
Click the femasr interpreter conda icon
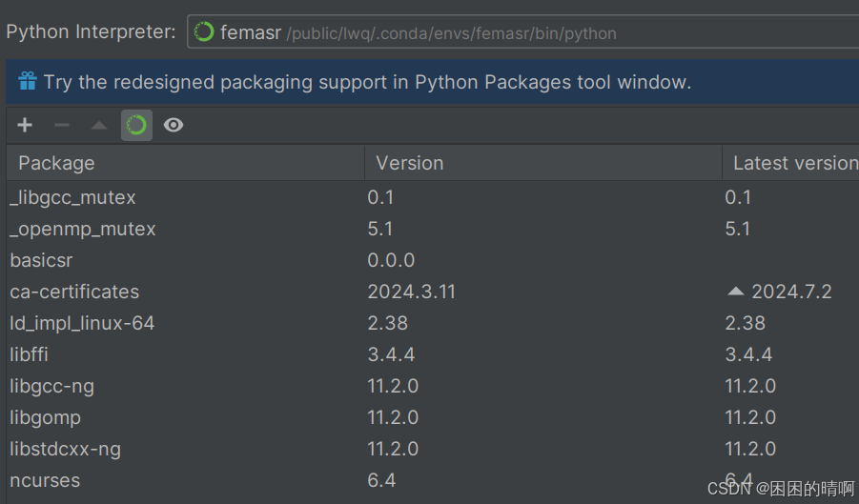coord(204,32)
